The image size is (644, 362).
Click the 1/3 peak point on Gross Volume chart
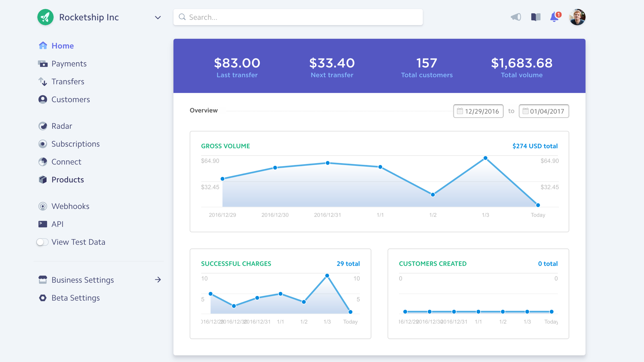pos(485,158)
